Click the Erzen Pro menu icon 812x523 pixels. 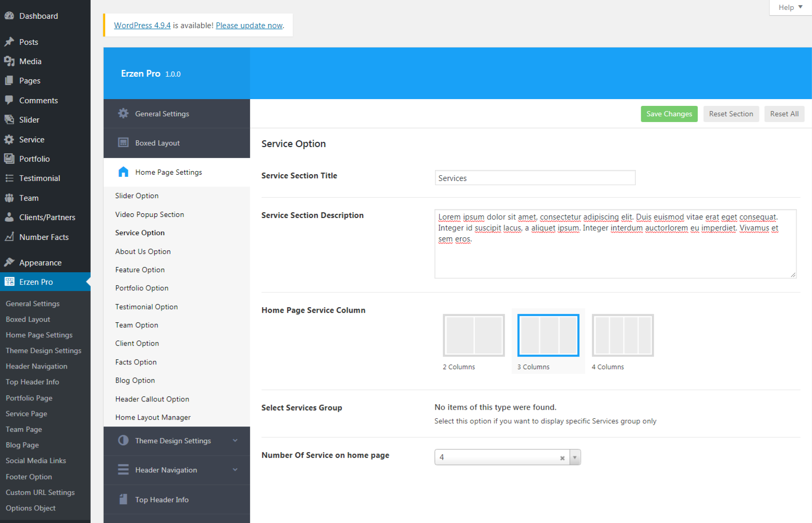point(9,282)
